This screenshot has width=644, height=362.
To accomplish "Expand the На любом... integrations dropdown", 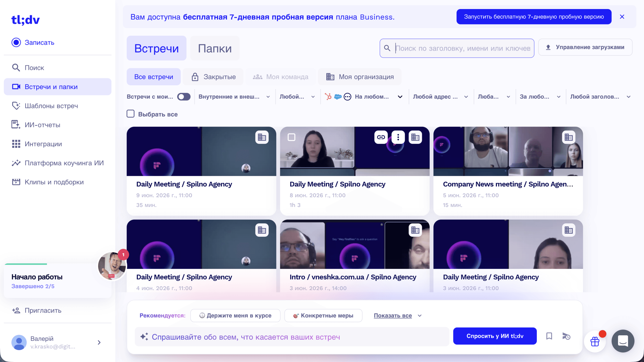I will tap(400, 97).
